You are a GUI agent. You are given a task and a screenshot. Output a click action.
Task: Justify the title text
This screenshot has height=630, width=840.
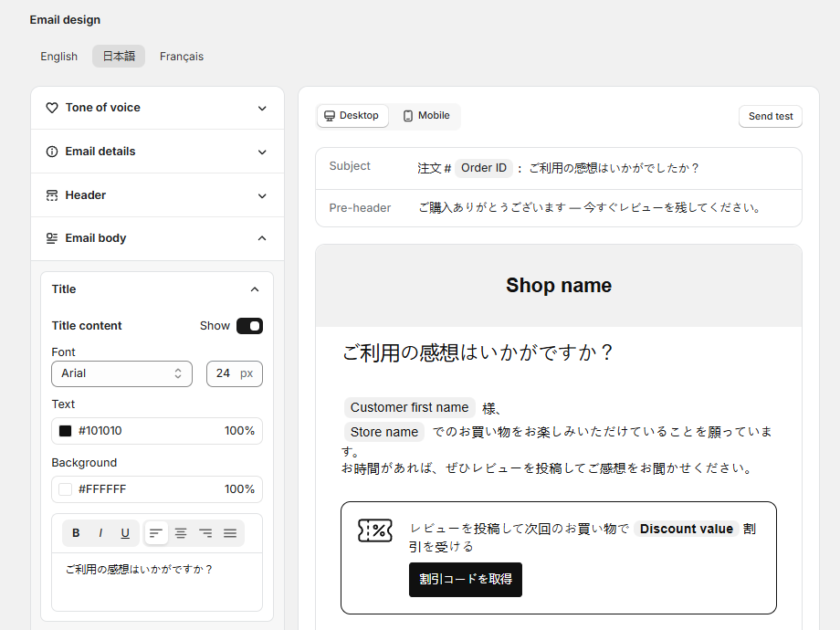(x=230, y=533)
